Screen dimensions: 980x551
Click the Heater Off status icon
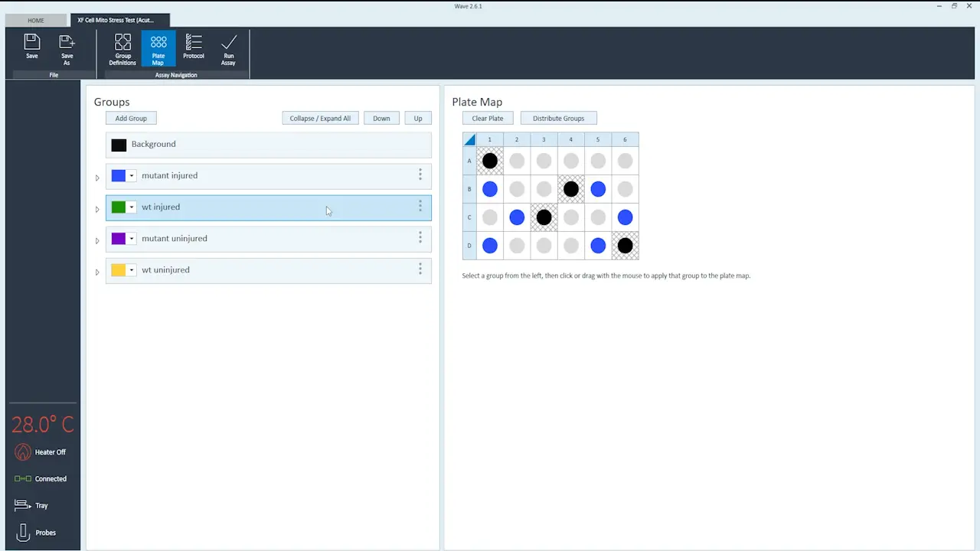click(23, 452)
